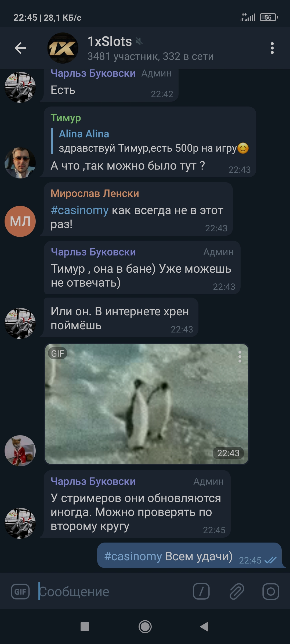Open МЛ orange initials avatar
The image size is (290, 644).
[20, 221]
